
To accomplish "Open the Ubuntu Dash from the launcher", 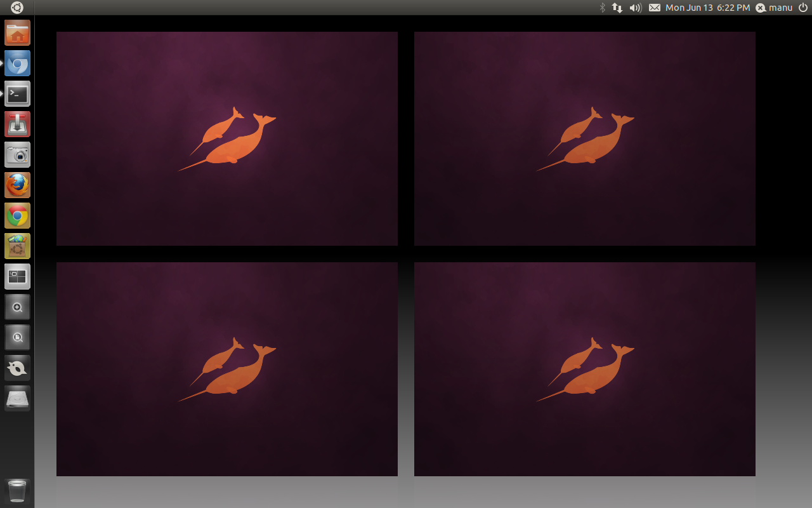I will (16, 8).
